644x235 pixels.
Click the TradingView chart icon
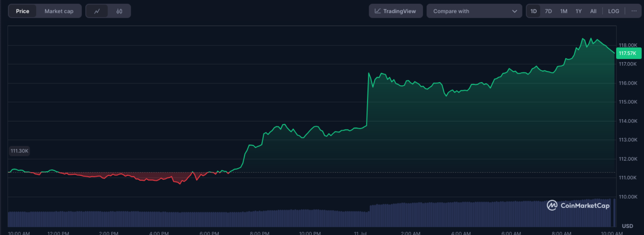[378, 11]
